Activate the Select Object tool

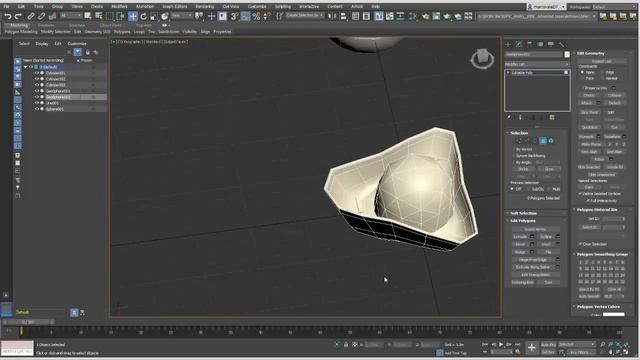[x=88, y=16]
